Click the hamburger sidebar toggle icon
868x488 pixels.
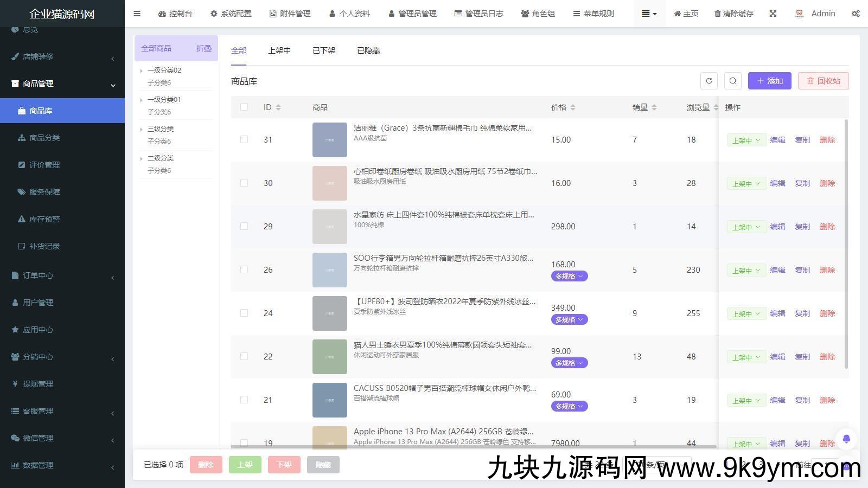coord(137,14)
